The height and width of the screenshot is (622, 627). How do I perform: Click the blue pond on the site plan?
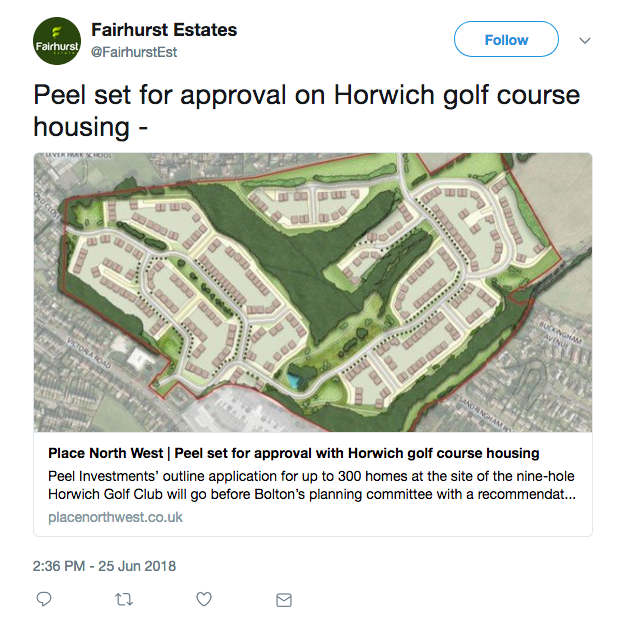click(291, 378)
